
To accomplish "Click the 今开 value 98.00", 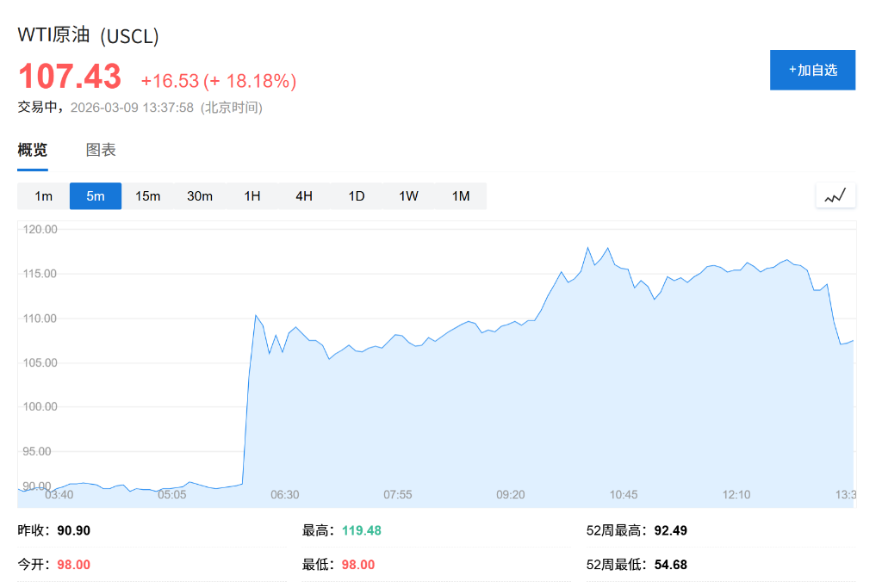I will (73, 565).
